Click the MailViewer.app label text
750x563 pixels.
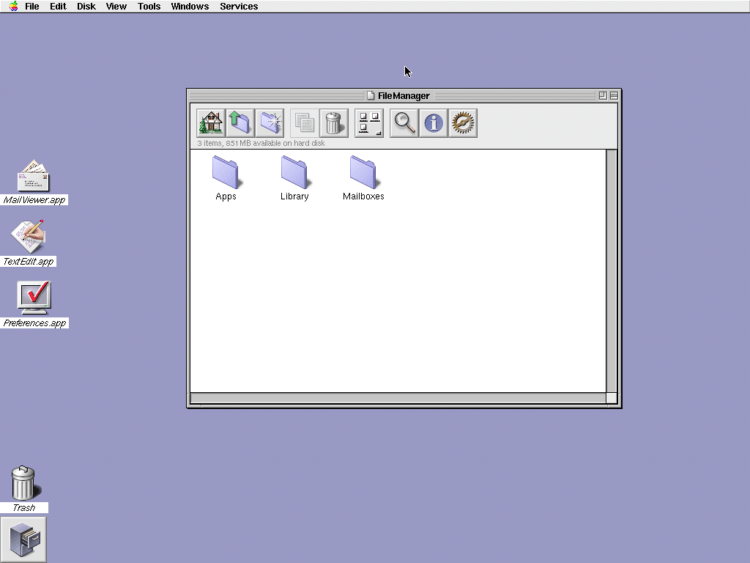click(x=34, y=200)
